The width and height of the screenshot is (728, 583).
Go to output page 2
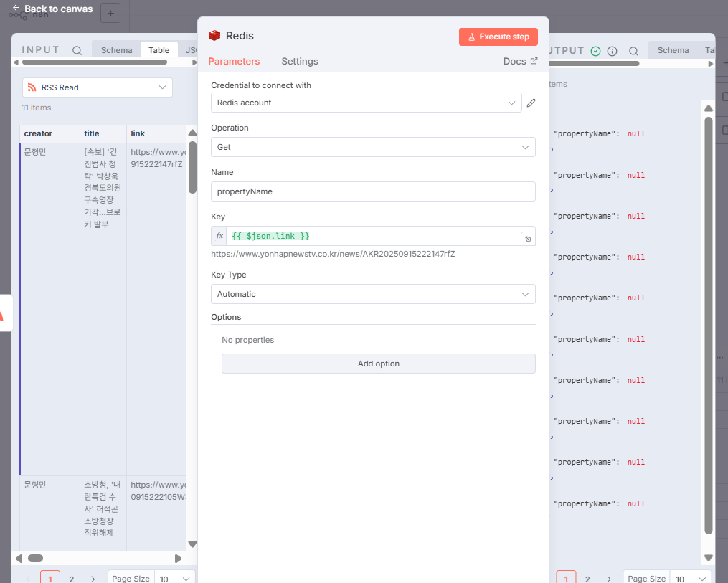coord(587,579)
